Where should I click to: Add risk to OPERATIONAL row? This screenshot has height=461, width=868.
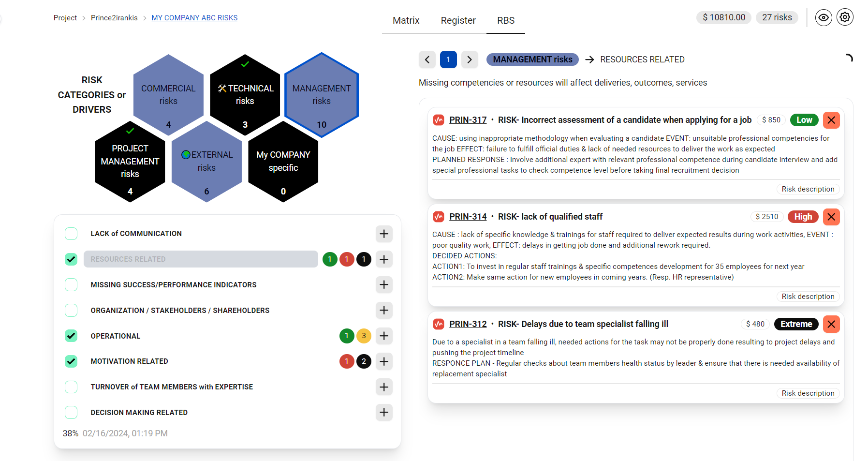[384, 336]
